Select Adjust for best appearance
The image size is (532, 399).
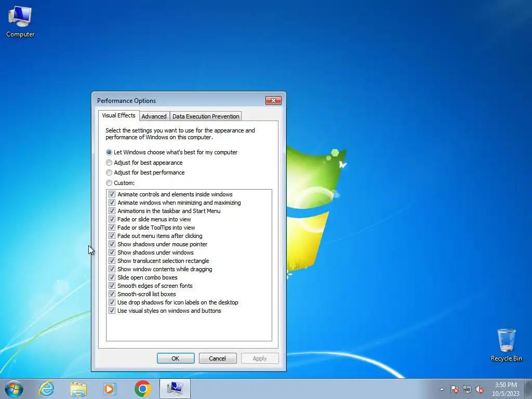click(x=144, y=163)
